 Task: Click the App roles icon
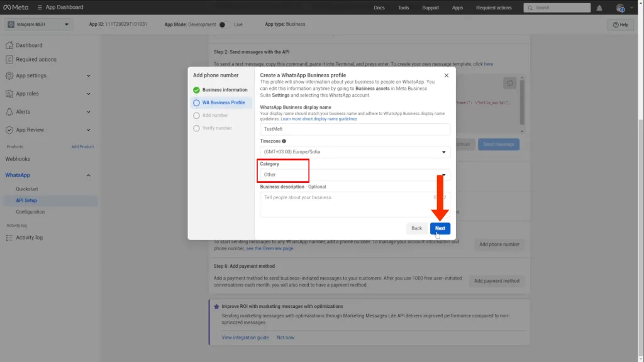pos(9,94)
